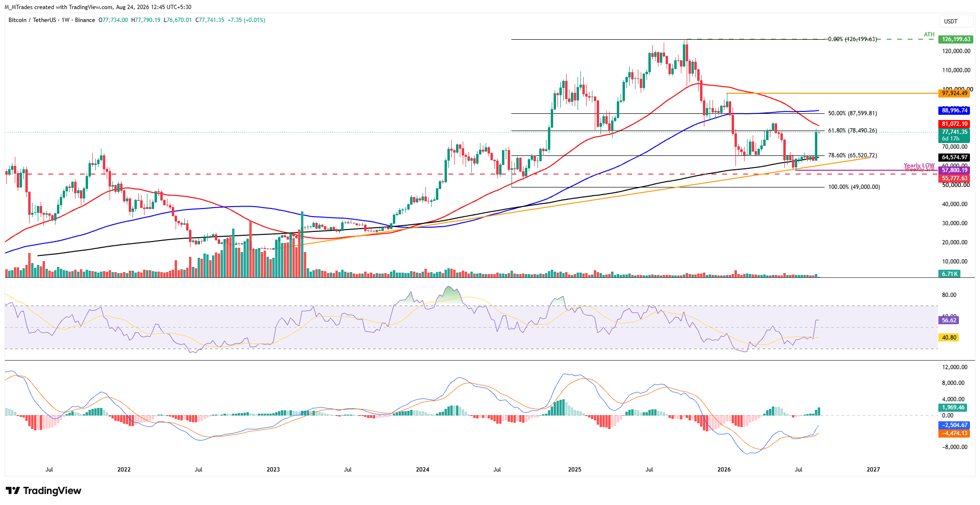
Task: Open the USDT currency selector box
Action: (x=956, y=21)
